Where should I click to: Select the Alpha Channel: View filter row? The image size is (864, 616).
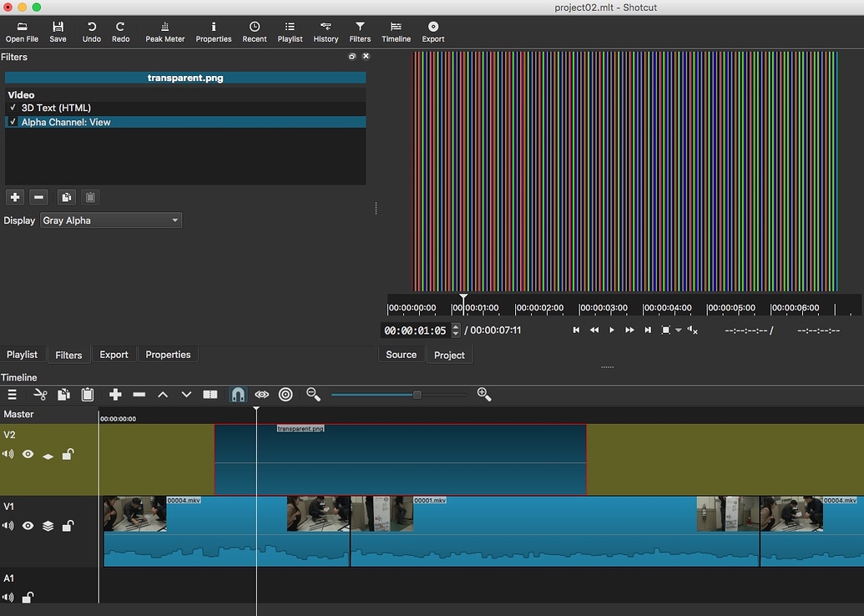(x=185, y=123)
